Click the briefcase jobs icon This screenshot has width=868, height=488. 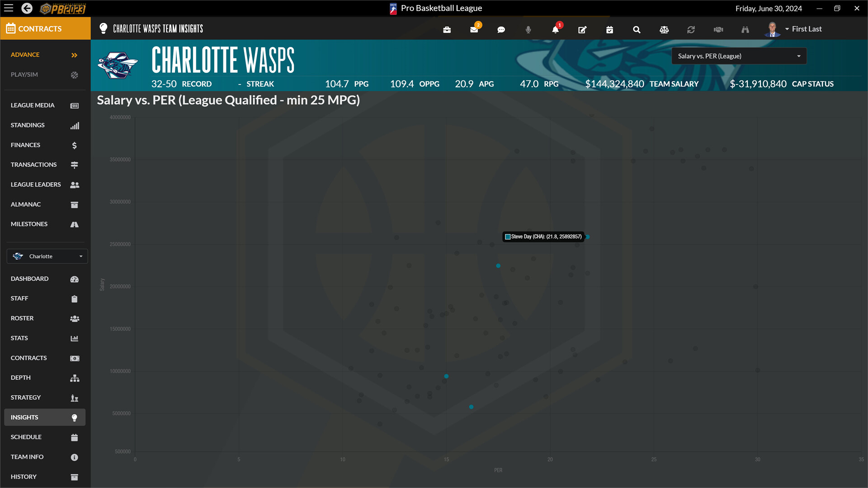pos(447,29)
